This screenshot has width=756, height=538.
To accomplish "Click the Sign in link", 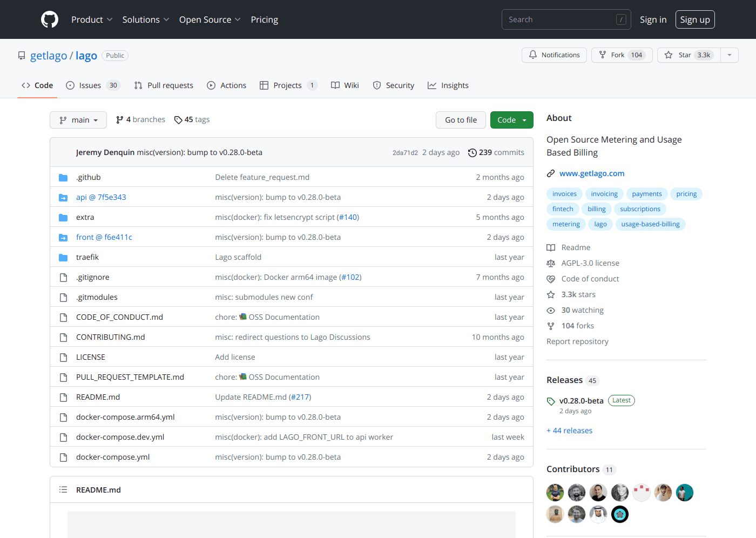I will point(653,19).
